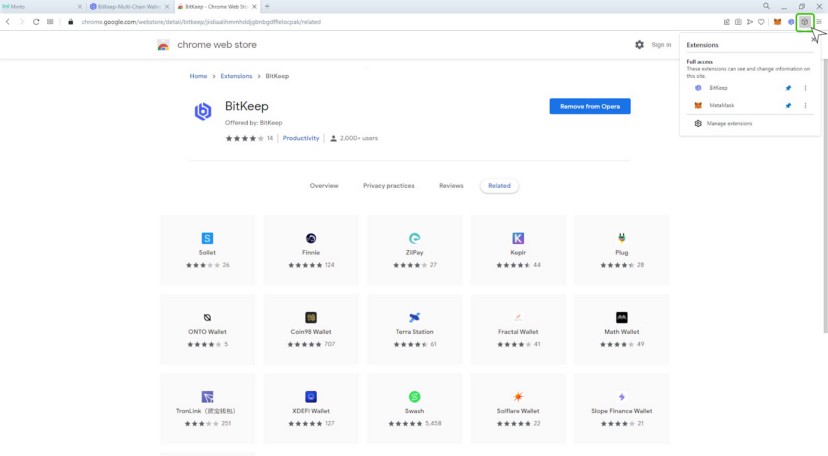This screenshot has width=828, height=456.
Task: Open the Keplr extension card
Action: (x=518, y=250)
